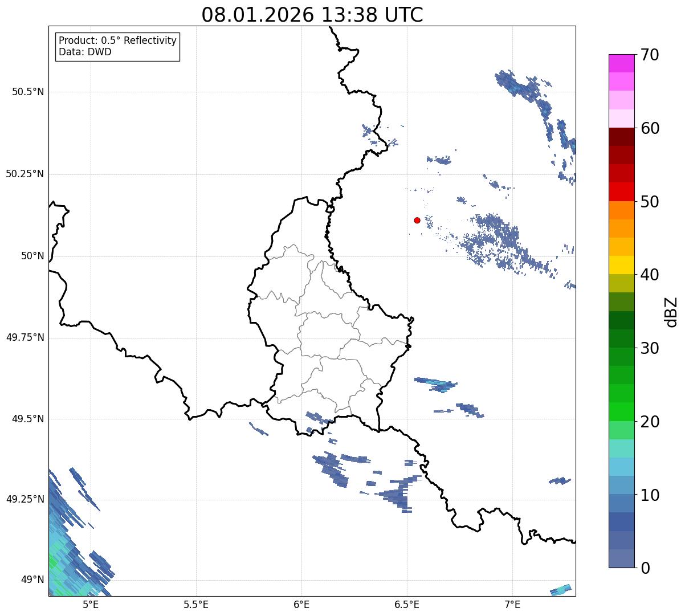685x616 pixels.
Task: Click the 49°N latitude label
Action: point(32,580)
